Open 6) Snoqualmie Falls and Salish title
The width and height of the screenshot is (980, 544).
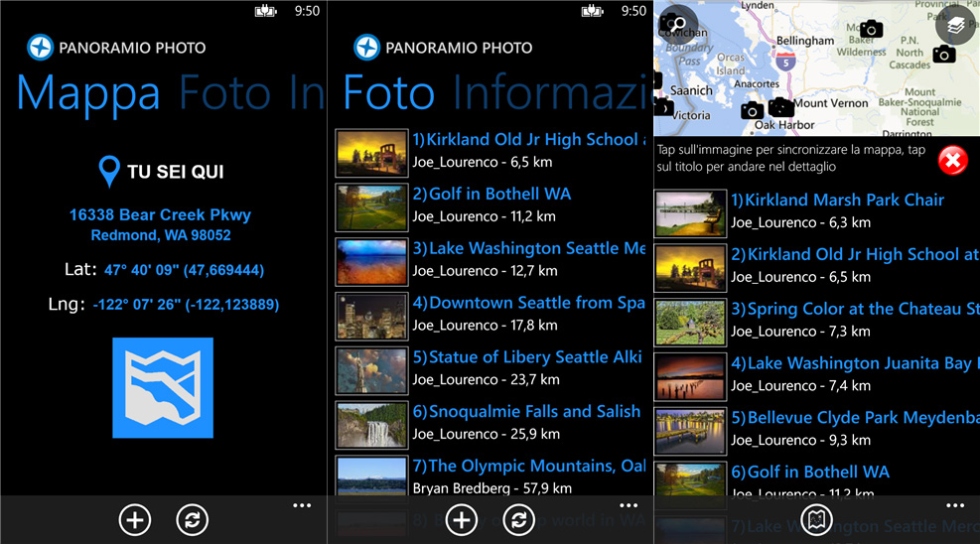[x=527, y=411]
